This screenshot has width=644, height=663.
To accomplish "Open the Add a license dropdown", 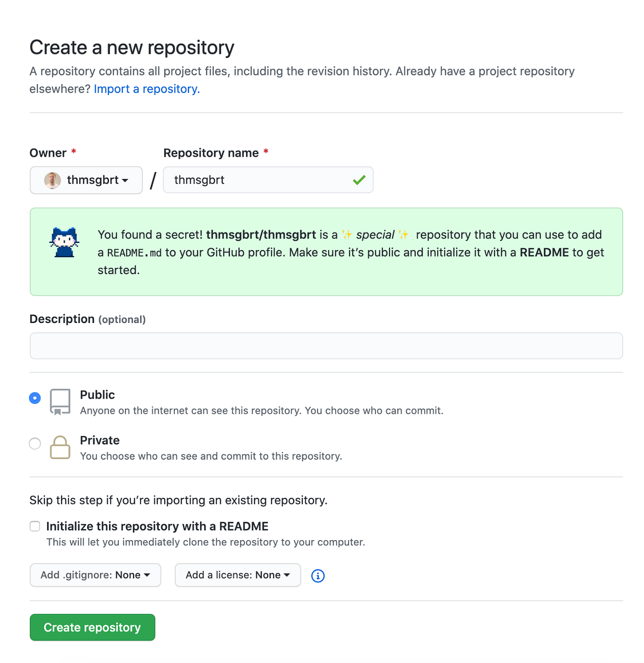I will (x=237, y=575).
